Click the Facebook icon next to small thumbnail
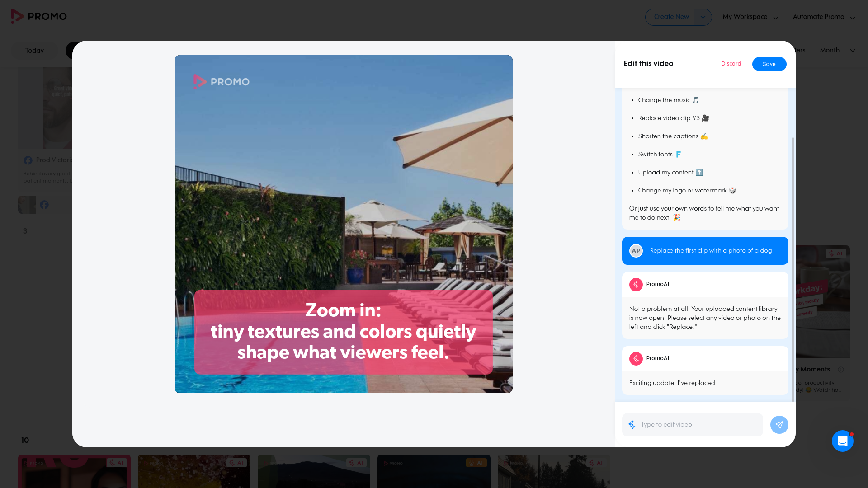868x488 pixels. 44,205
